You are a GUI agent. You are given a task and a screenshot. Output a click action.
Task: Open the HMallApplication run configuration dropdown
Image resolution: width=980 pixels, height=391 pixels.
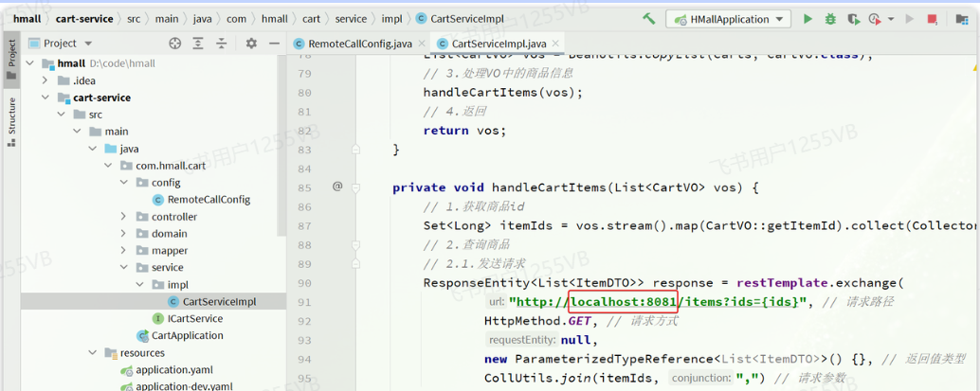[729, 19]
